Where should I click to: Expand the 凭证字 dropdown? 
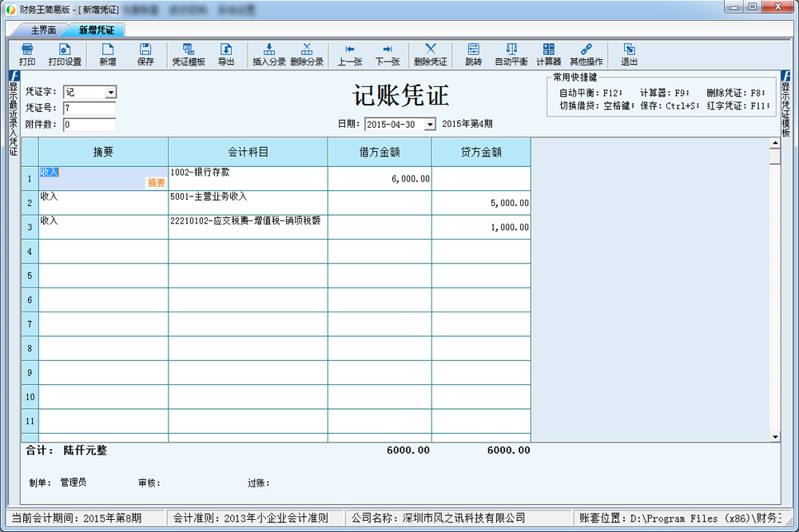(110, 93)
